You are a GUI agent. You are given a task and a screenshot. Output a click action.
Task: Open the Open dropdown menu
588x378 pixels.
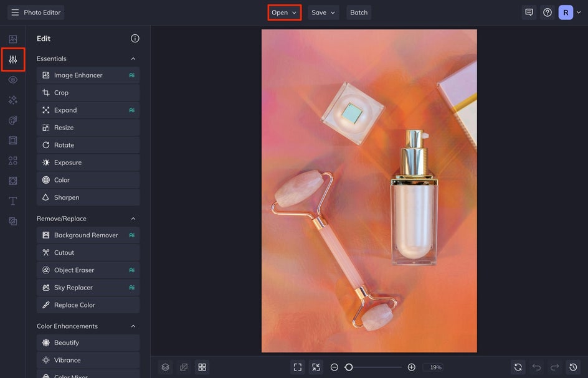click(284, 12)
